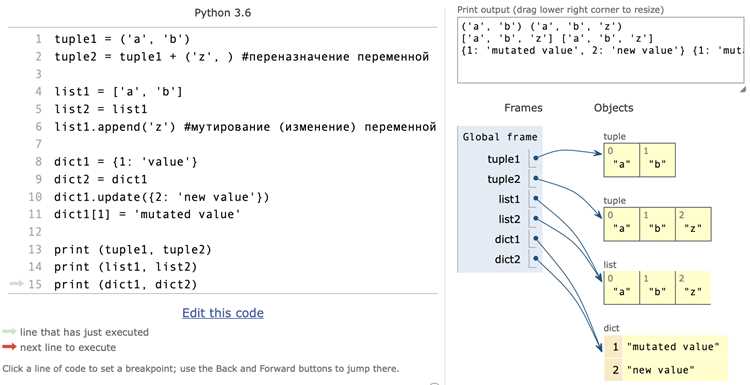The height and width of the screenshot is (385, 750).
Task: Click red arrow legend icon 'next line to execute'
Action: click(9, 347)
